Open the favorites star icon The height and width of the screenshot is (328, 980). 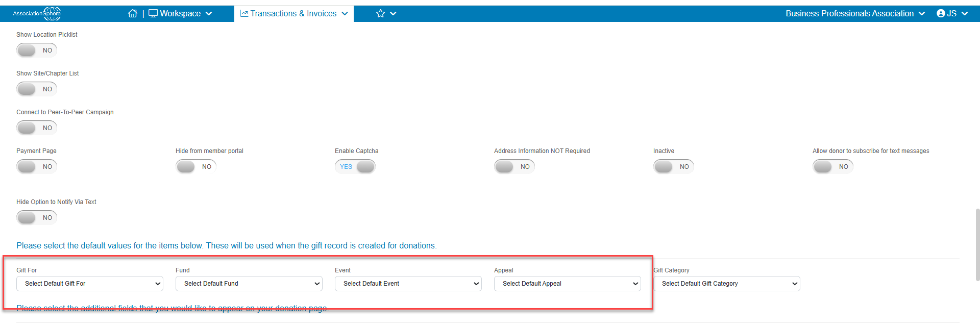pos(380,14)
